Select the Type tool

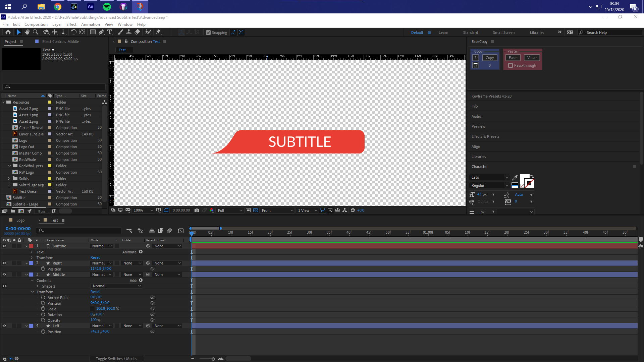tap(110, 32)
